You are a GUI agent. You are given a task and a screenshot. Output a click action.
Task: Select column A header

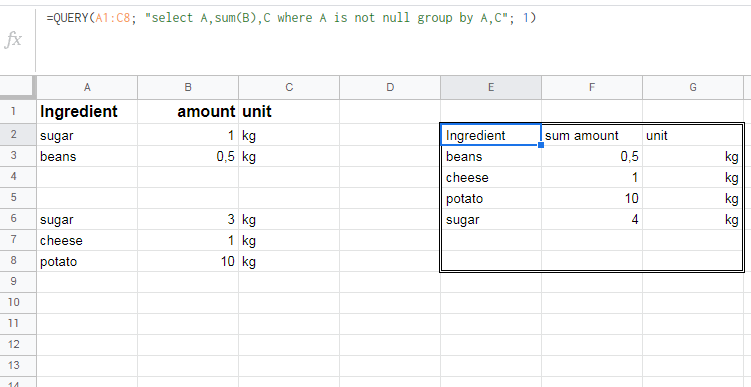pyautogui.click(x=87, y=87)
